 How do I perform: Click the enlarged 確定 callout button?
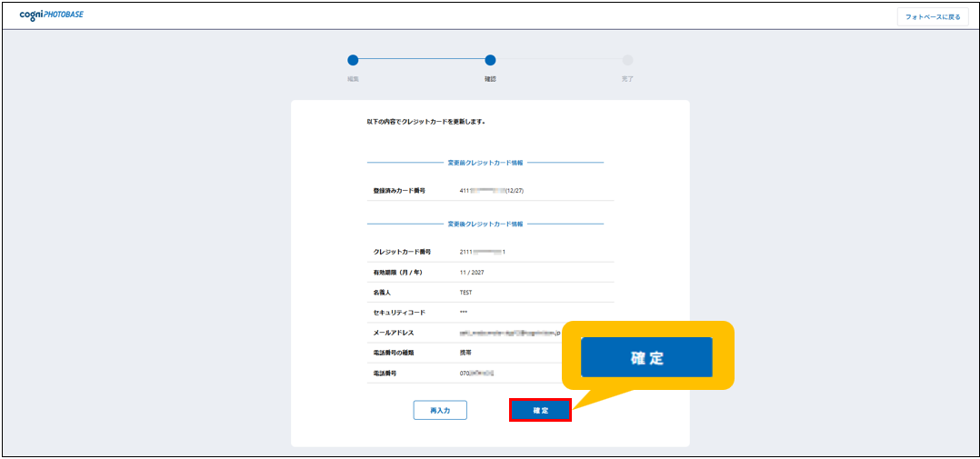click(646, 358)
